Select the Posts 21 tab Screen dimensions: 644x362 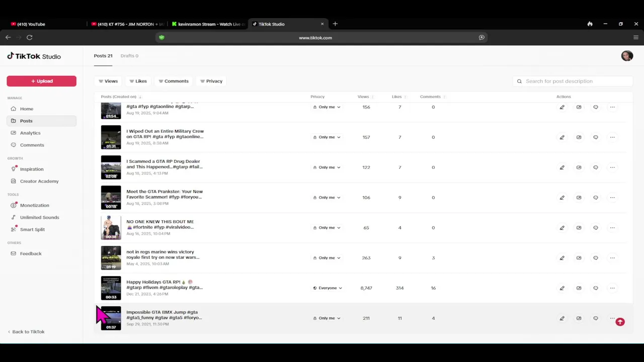103,56
